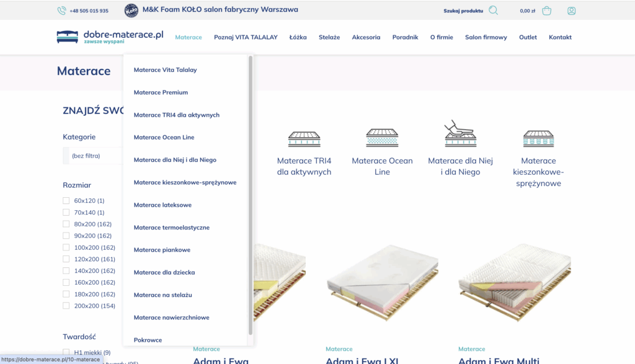Click the search magnifier icon

tap(493, 11)
